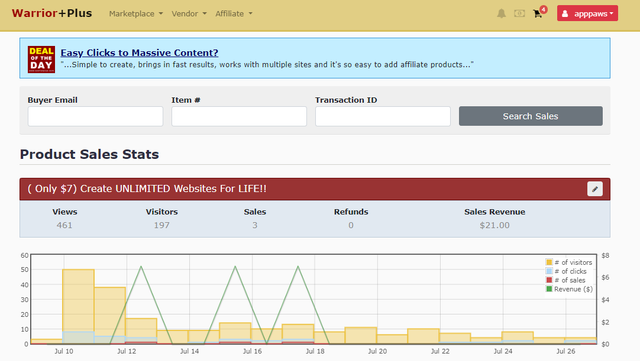Expand the Marketplace dropdown menu
This screenshot has width=640, height=361.
click(136, 13)
